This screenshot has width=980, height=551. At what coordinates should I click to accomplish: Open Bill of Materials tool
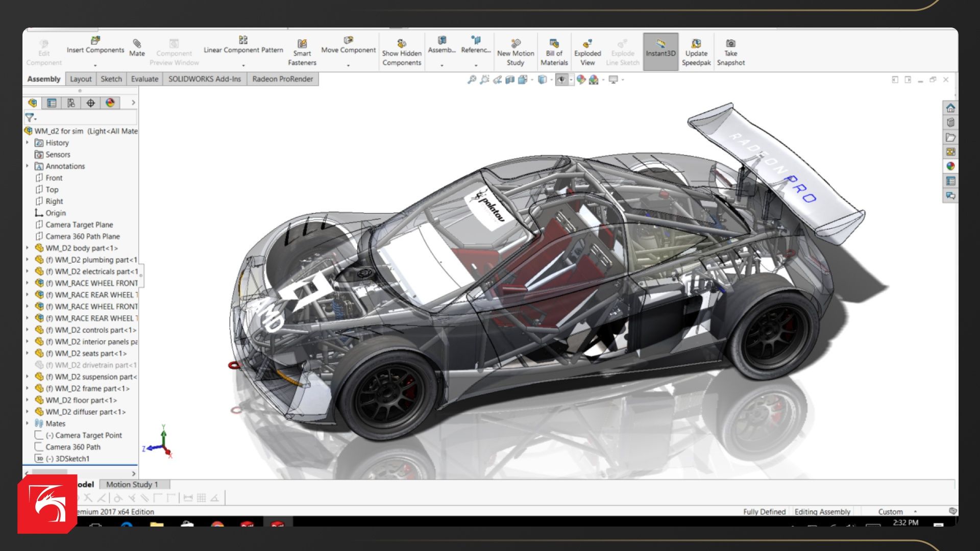[554, 44]
